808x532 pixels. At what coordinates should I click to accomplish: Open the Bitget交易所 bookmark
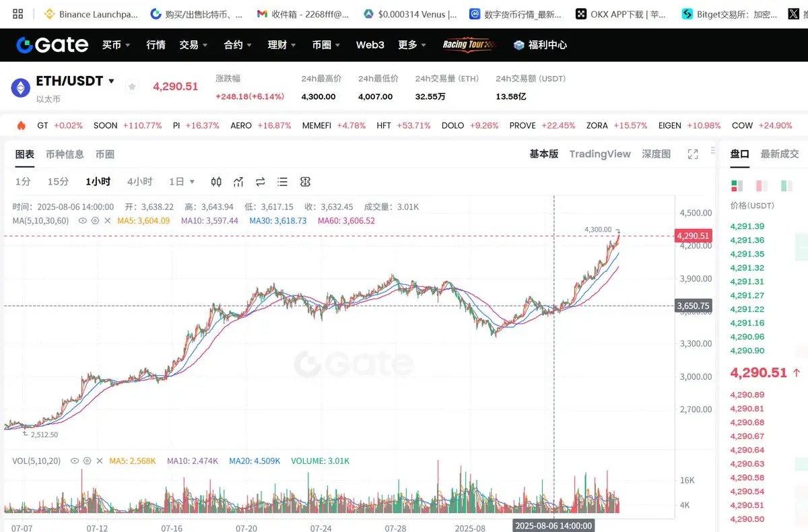coord(729,13)
